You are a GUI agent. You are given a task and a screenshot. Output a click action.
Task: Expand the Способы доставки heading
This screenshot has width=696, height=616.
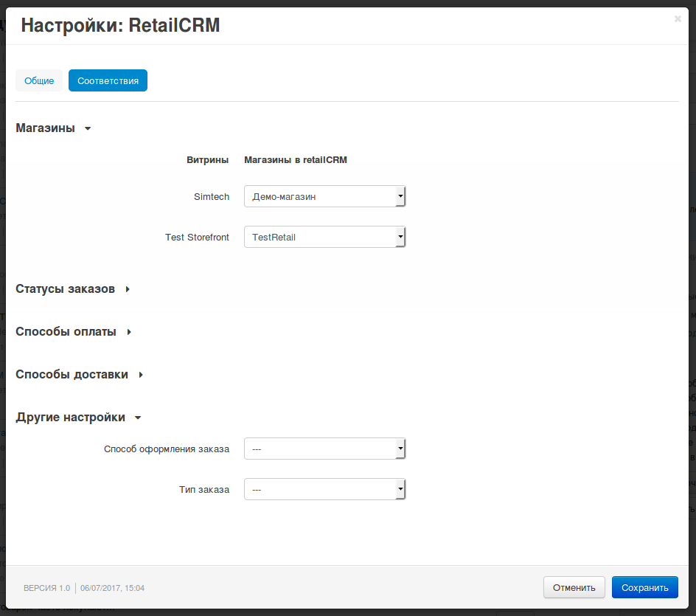coord(72,375)
